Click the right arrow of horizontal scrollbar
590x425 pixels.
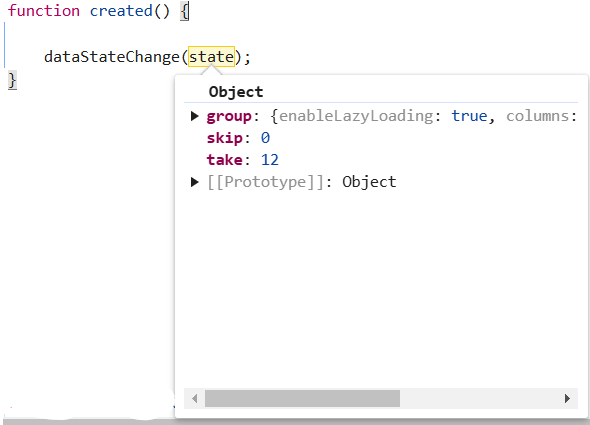point(567,398)
